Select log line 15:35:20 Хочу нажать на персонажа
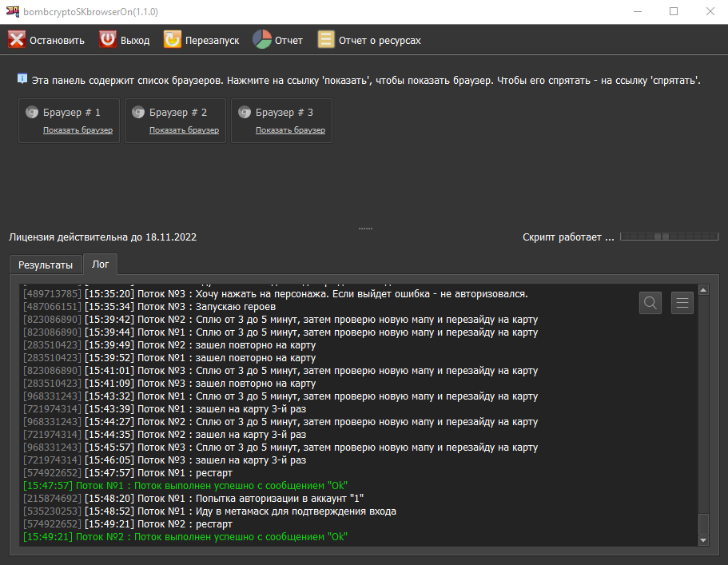 (276, 294)
